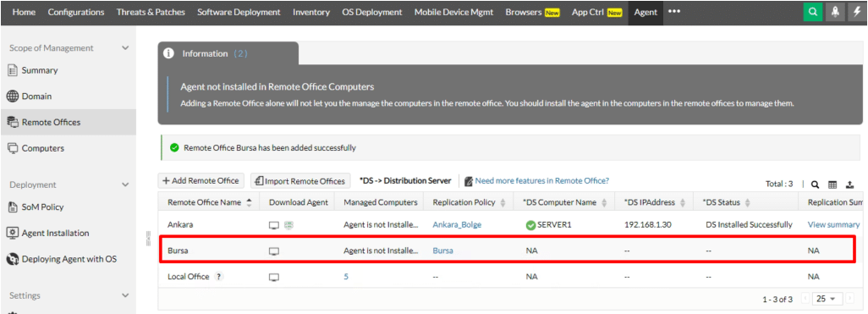The image size is (868, 314).
Task: Download agent for Local Office
Action: (274, 277)
